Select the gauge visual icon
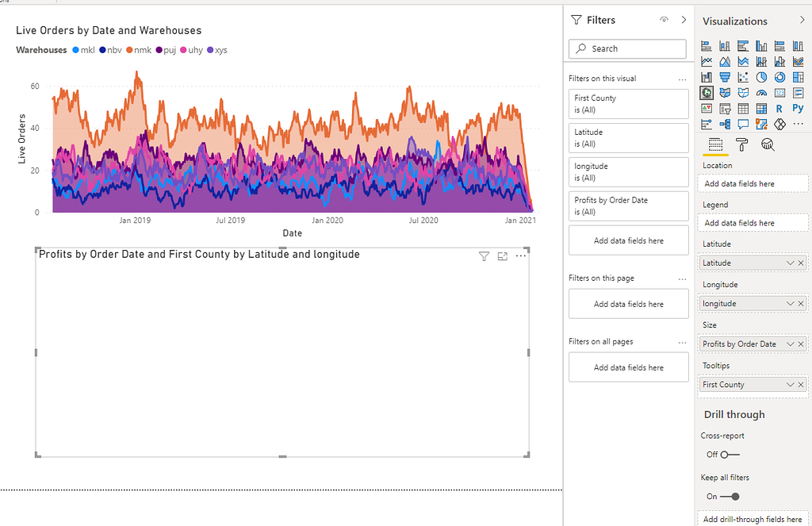 [761, 93]
